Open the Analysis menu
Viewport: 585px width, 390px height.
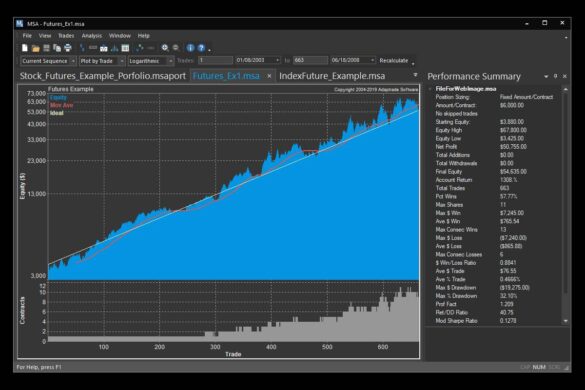[x=92, y=36]
